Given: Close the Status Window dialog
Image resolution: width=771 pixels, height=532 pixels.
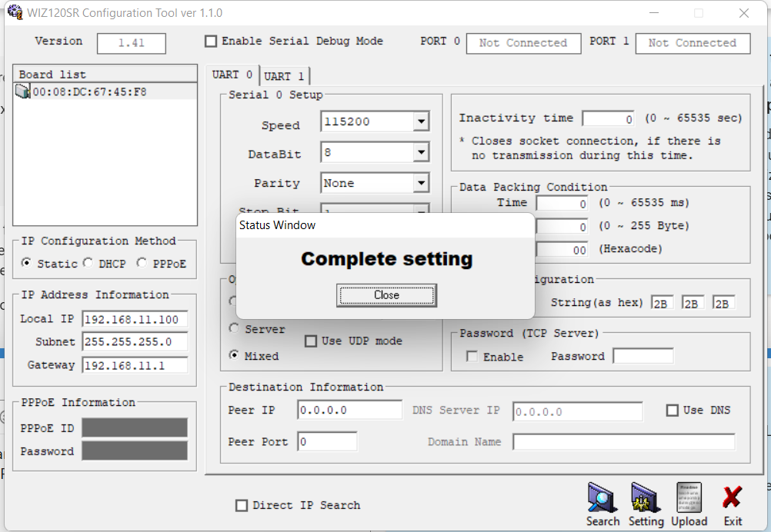Looking at the screenshot, I should coord(386,295).
